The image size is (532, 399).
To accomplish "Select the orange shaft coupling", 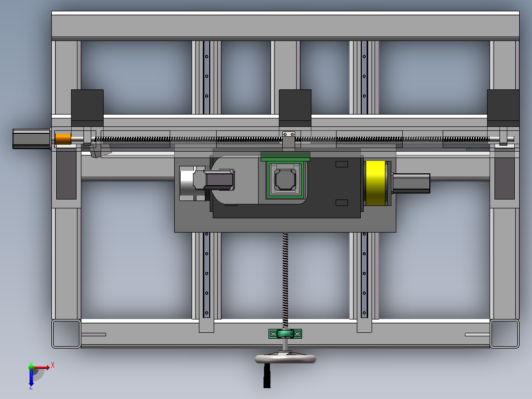I will pyautogui.click(x=63, y=139).
